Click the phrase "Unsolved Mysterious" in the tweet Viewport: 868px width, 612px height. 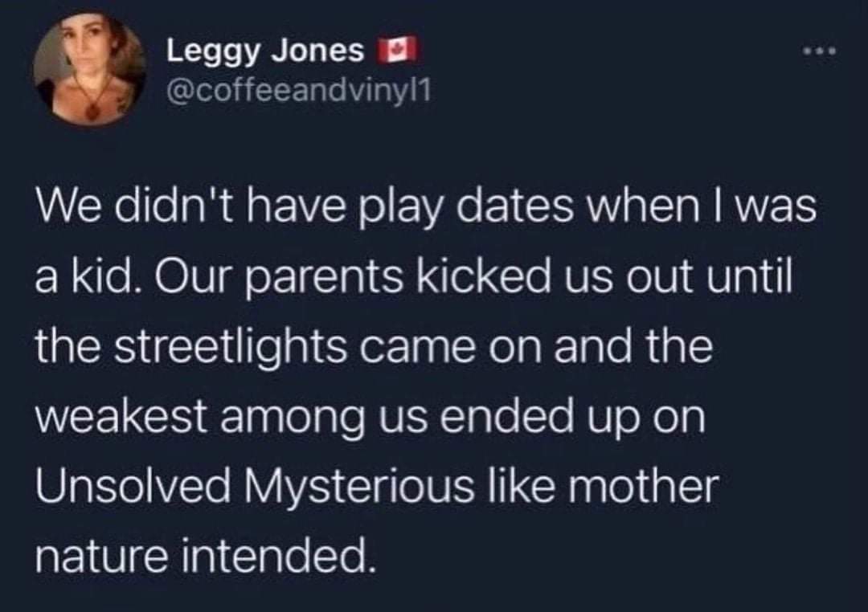pyautogui.click(x=256, y=485)
